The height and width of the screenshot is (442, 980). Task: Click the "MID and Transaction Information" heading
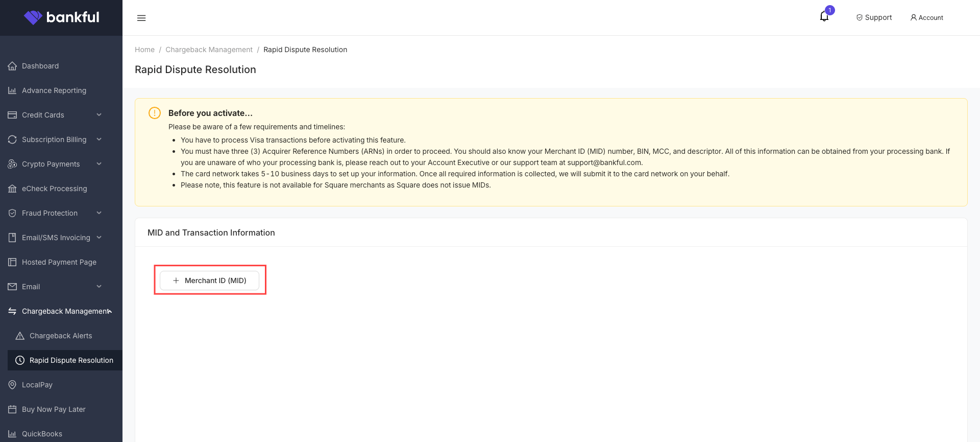click(x=211, y=232)
